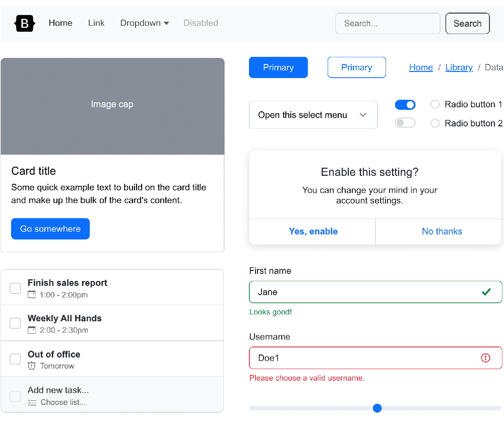The image size is (504, 424).
Task: Click 'Weekly All Hands' task title
Action: pos(65,318)
